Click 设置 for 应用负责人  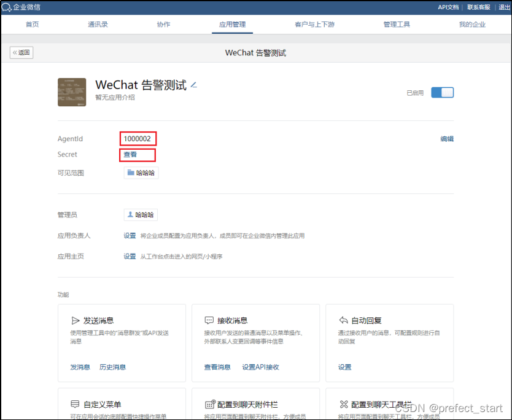click(130, 235)
